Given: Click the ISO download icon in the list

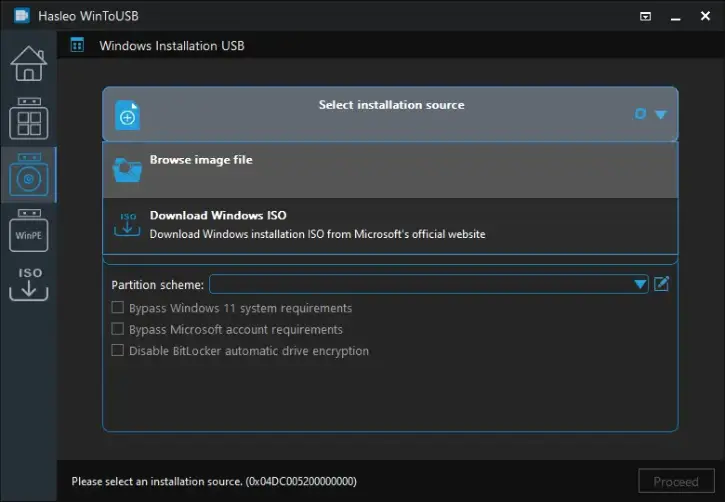Looking at the screenshot, I should pos(127,225).
